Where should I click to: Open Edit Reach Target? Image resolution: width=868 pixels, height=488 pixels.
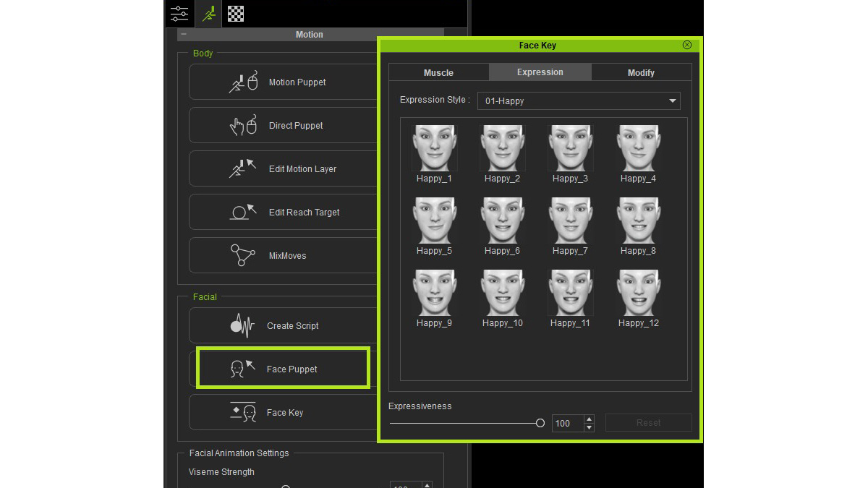(x=283, y=213)
